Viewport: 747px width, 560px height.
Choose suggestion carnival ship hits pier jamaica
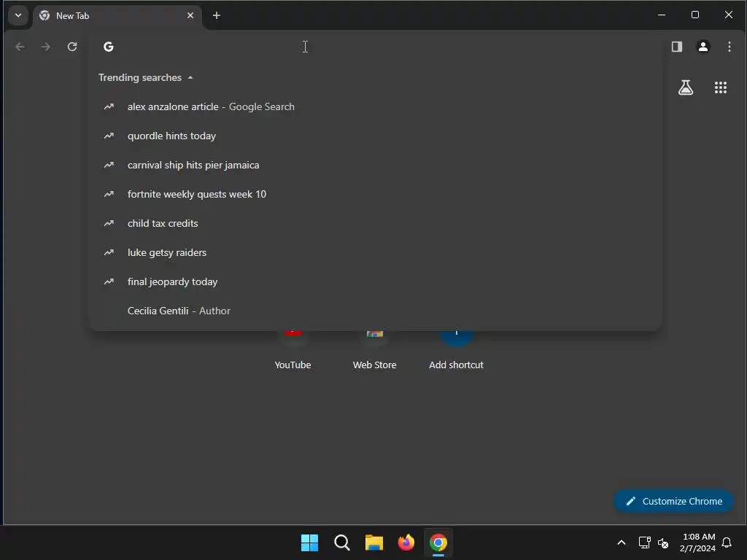pyautogui.click(x=375, y=165)
